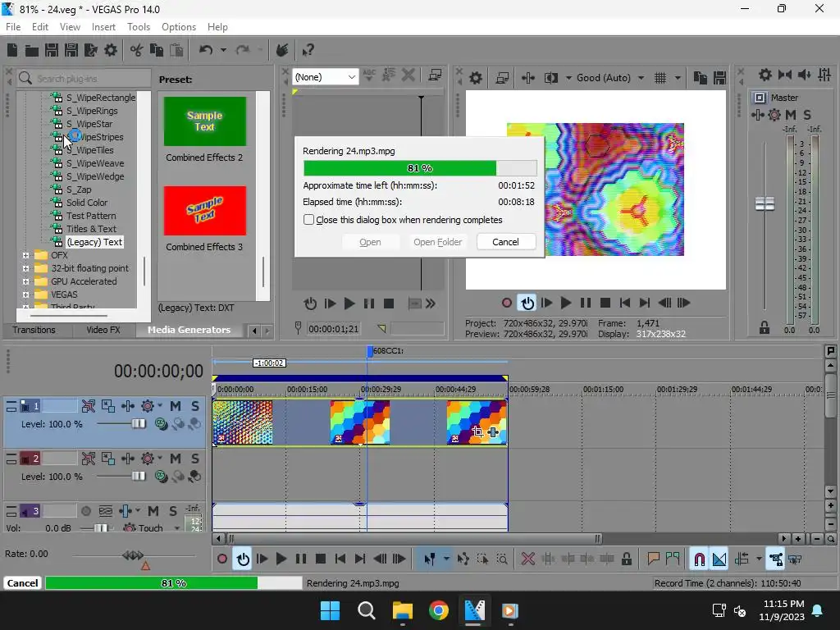Open the (None) trimmer dropdown

click(x=325, y=77)
